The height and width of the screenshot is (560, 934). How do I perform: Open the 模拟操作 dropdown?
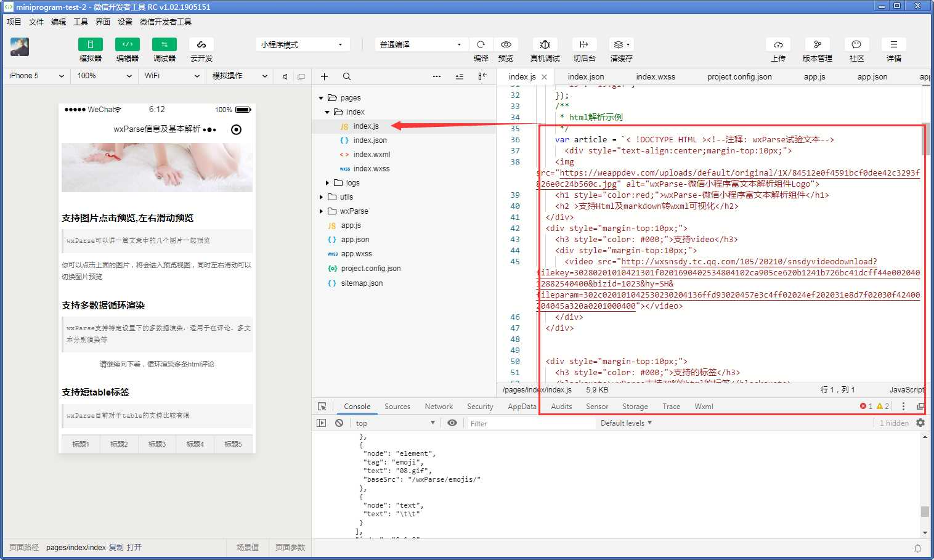click(x=240, y=76)
